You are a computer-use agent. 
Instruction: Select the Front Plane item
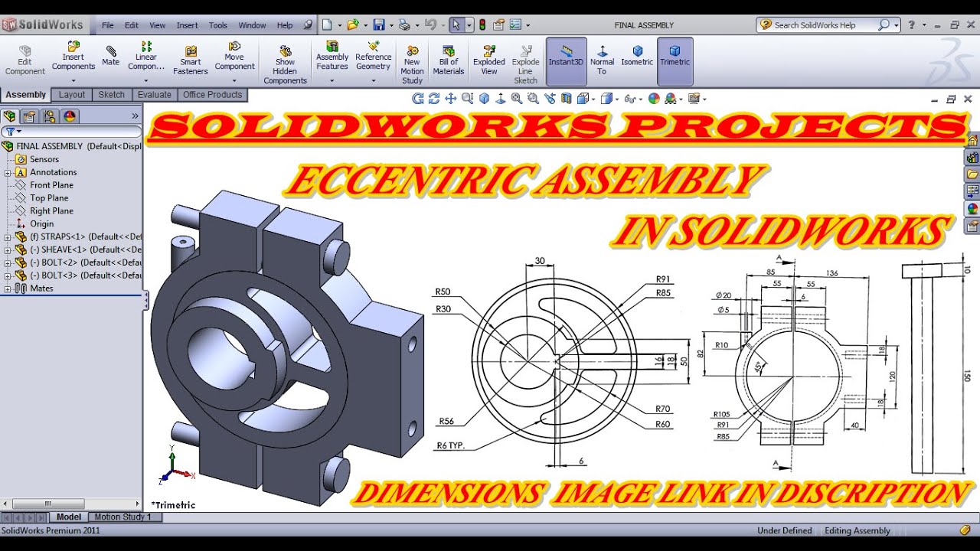(51, 185)
